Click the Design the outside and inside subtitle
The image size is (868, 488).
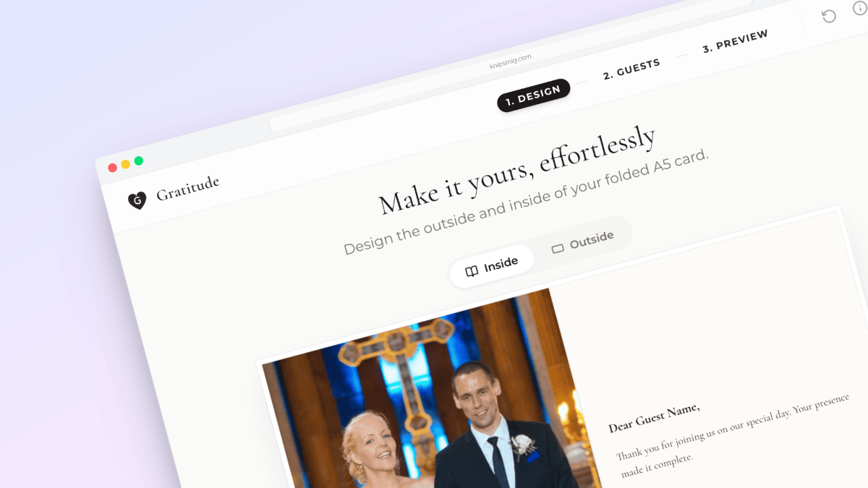click(x=527, y=202)
